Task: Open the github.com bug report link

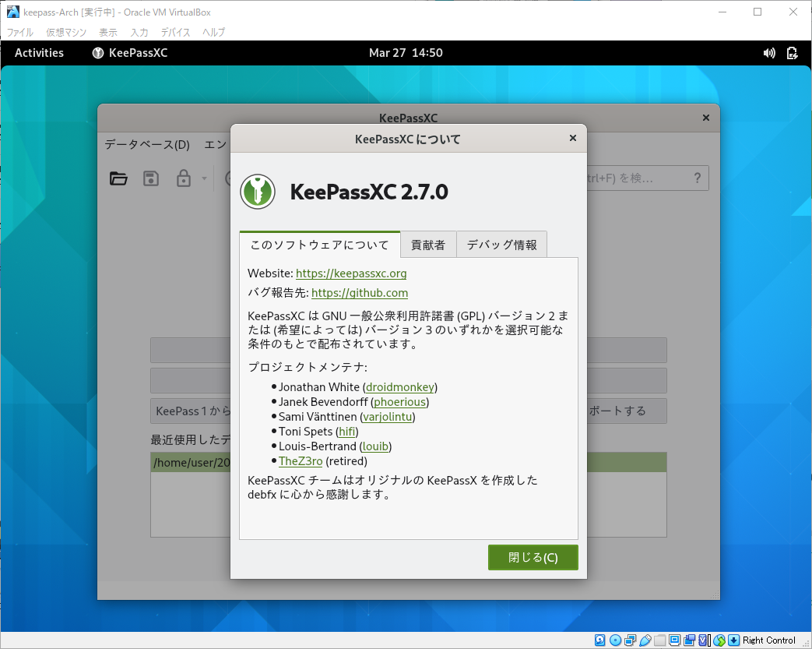Action: click(x=359, y=293)
